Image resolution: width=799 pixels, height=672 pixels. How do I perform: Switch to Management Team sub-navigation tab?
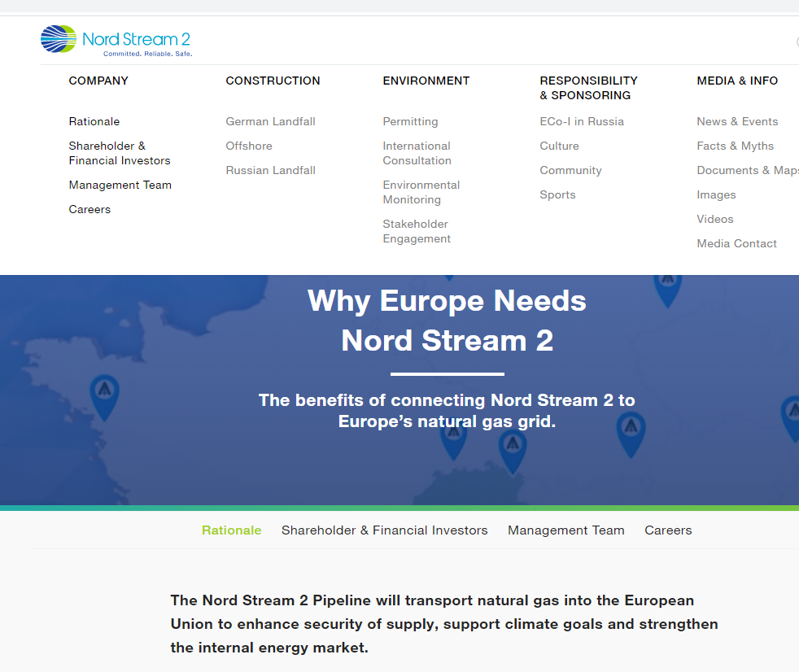[565, 530]
